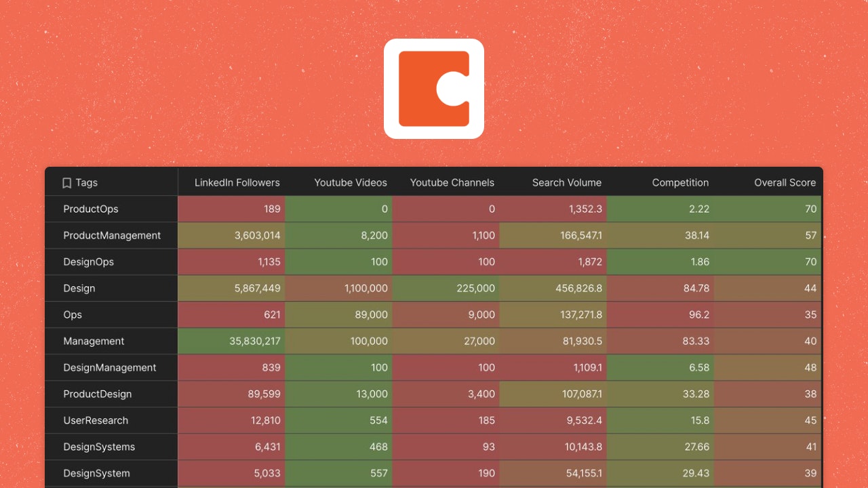Sort by the Youtube Channels column header
This screenshot has width=868, height=488.
(452, 182)
